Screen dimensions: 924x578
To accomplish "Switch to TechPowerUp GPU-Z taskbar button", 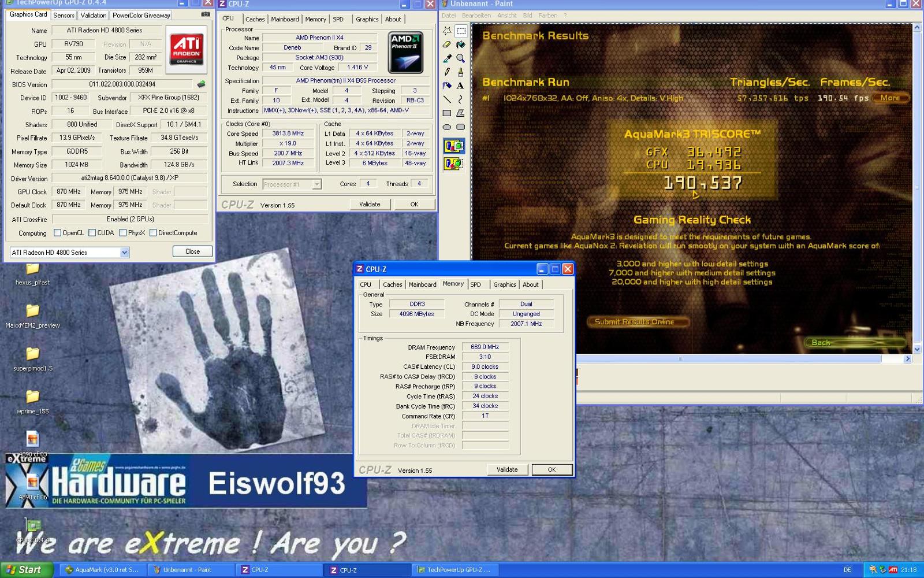I will (x=454, y=570).
